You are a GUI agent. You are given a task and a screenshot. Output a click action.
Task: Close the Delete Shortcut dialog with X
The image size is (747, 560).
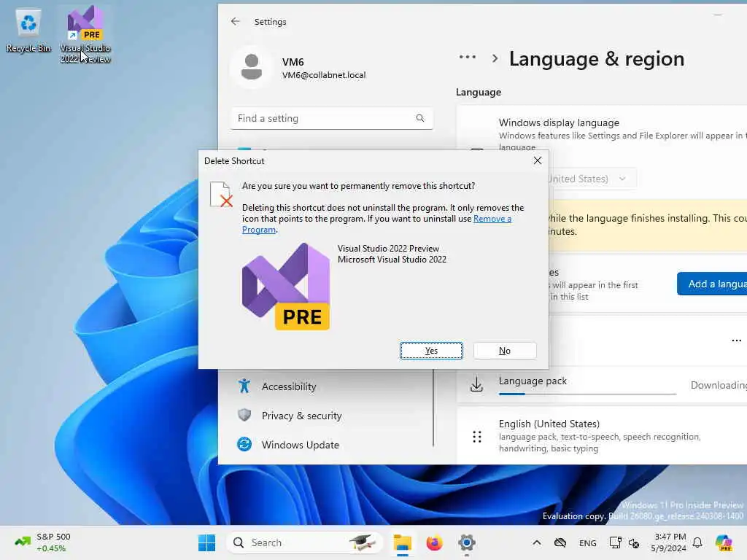click(538, 160)
